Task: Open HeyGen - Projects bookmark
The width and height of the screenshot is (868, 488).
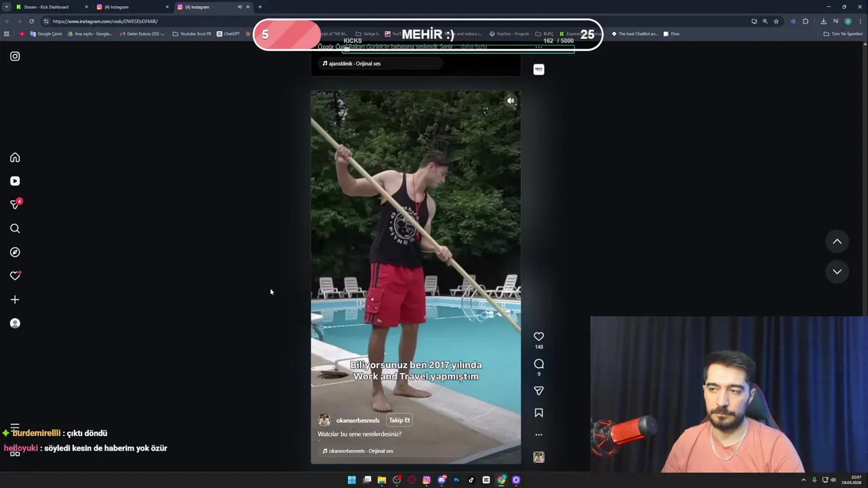Action: click(509, 34)
